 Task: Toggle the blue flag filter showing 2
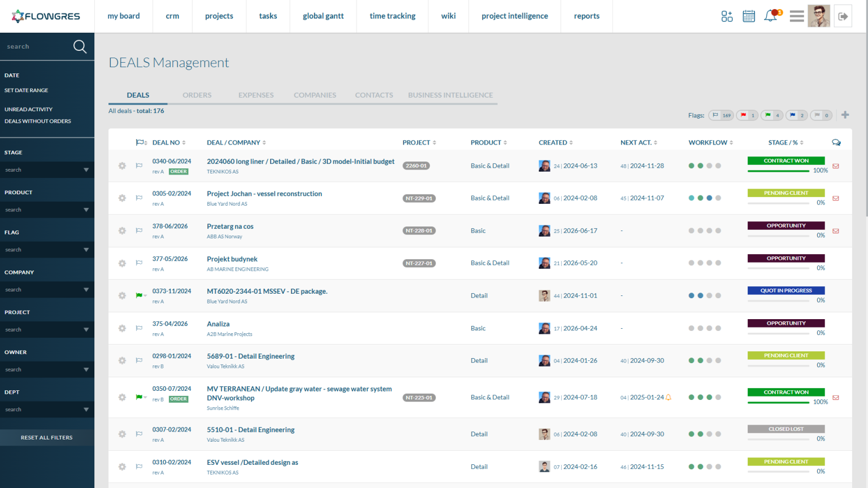click(x=796, y=115)
